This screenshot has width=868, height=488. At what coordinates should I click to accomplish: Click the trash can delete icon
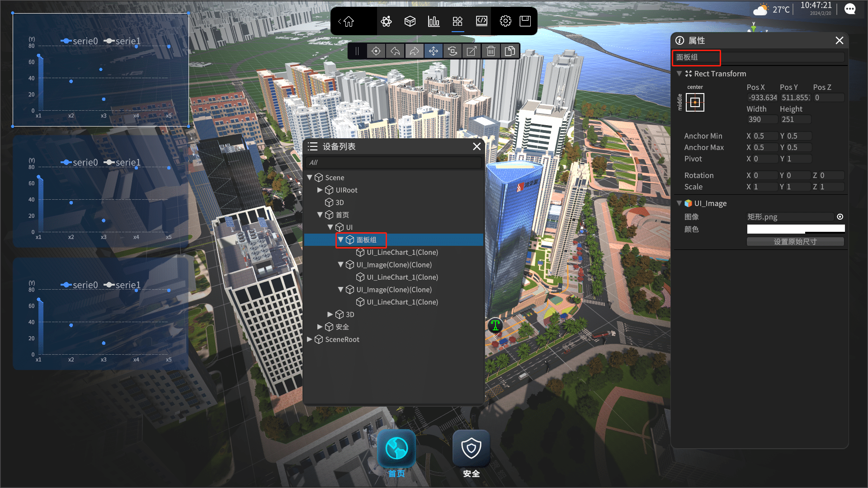coord(491,51)
